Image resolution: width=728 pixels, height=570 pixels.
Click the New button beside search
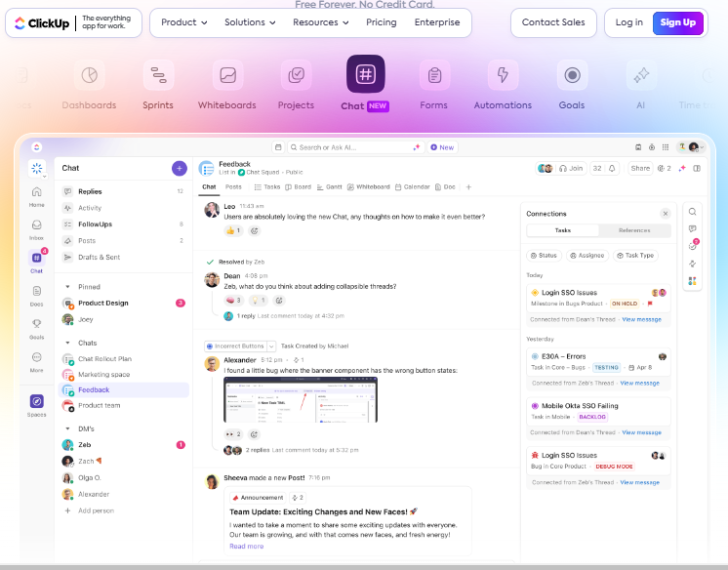pyautogui.click(x=442, y=147)
